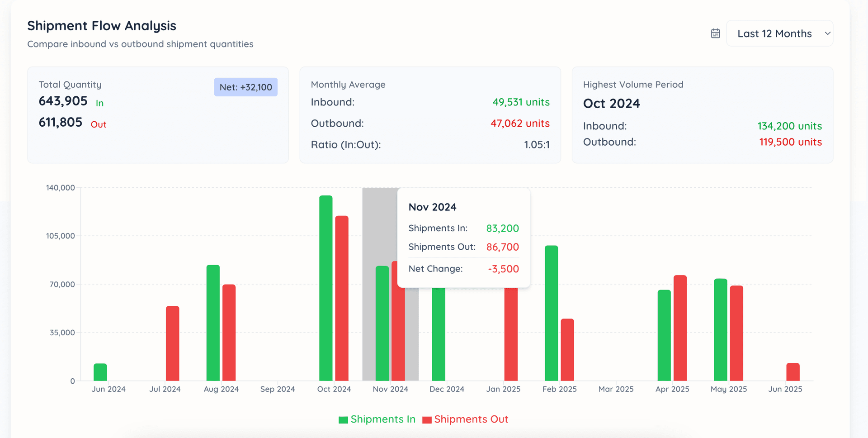Click the green Shipments In legend swatch

(x=343, y=420)
